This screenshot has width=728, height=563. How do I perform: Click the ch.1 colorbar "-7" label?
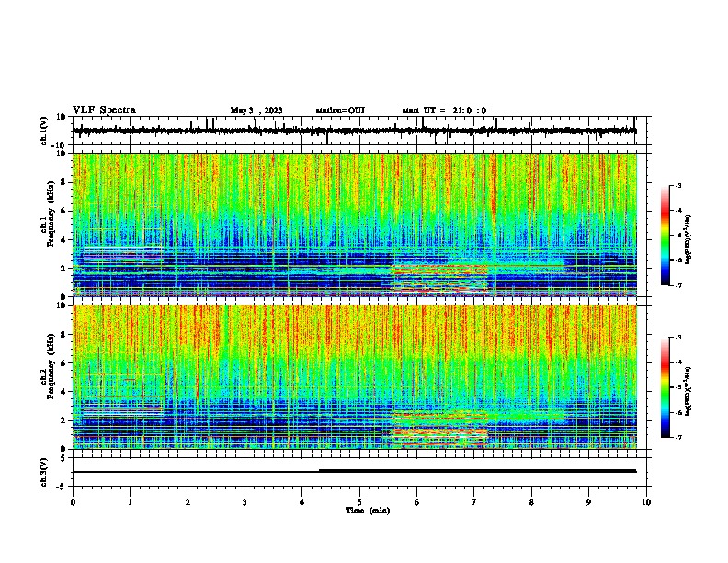(678, 285)
